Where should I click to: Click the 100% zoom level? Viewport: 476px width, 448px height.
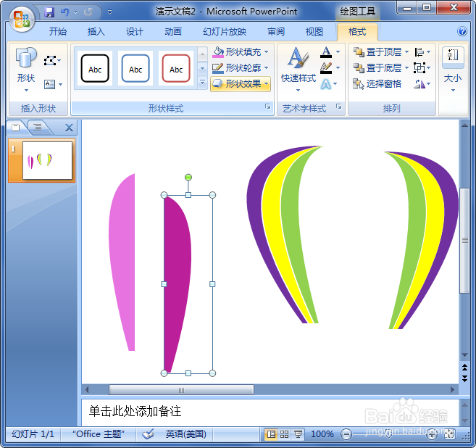click(x=322, y=434)
